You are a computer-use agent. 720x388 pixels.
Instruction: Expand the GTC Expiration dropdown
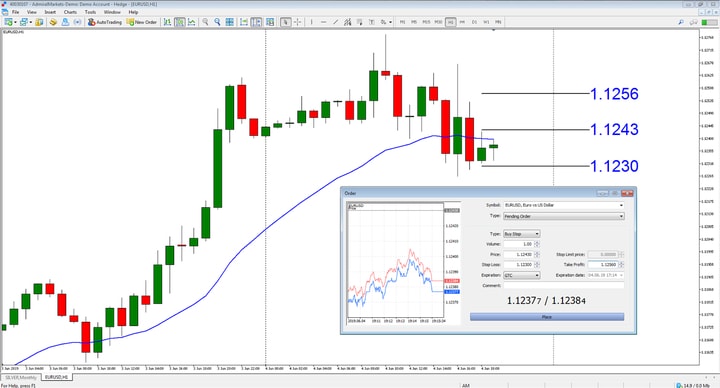(x=537, y=275)
